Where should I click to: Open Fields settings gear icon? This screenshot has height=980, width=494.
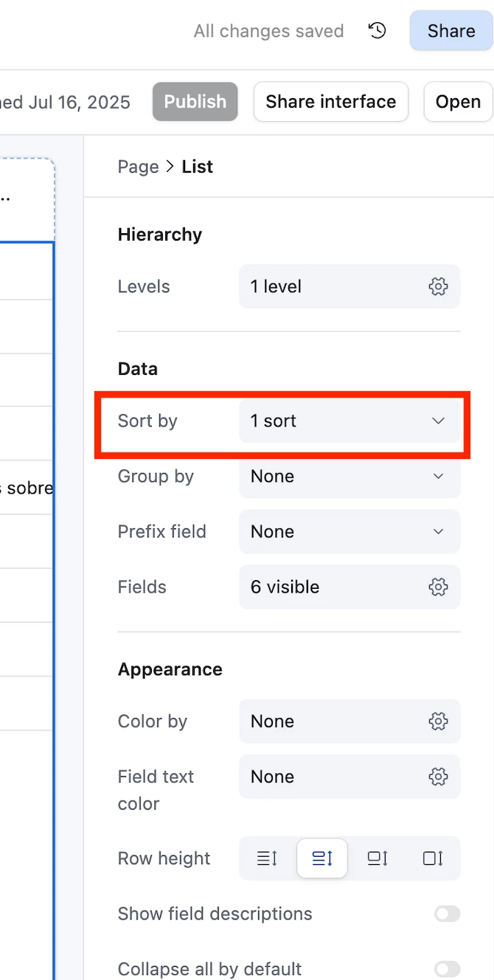pyautogui.click(x=438, y=587)
